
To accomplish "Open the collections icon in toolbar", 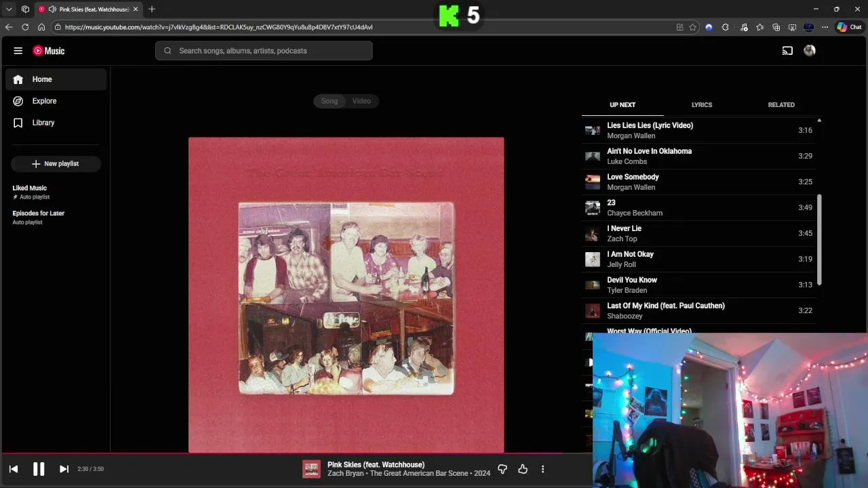I will point(776,27).
